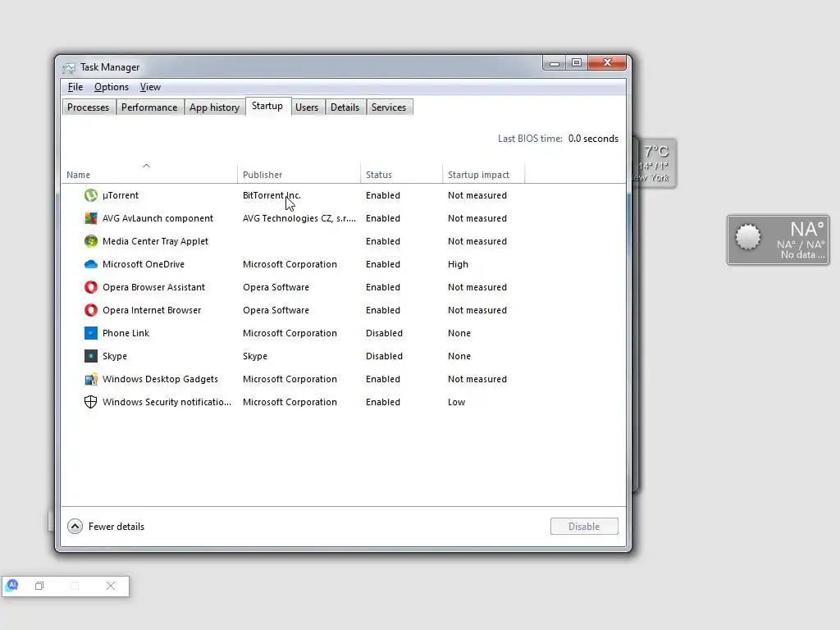
Task: Minimize the Task Manager window
Action: 555,62
